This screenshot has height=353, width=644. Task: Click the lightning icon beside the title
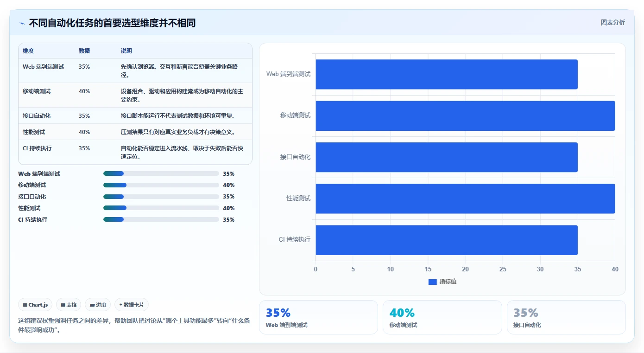point(22,23)
